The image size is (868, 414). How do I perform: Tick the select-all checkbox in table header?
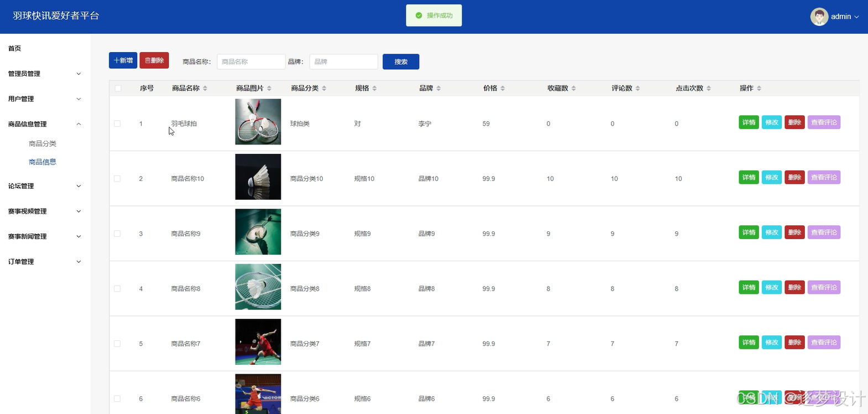(x=118, y=89)
